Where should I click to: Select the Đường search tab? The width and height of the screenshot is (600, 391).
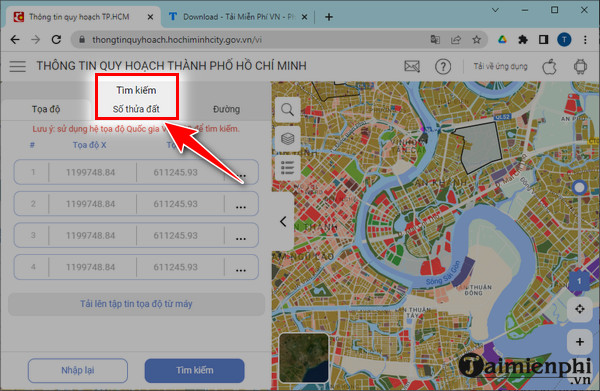[x=226, y=109]
